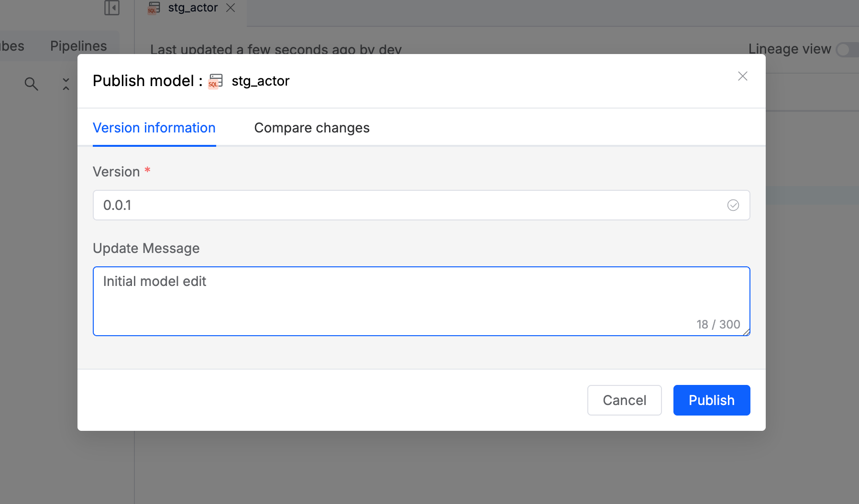Switch to Compare changes tab
This screenshot has height=504, width=859.
(312, 128)
